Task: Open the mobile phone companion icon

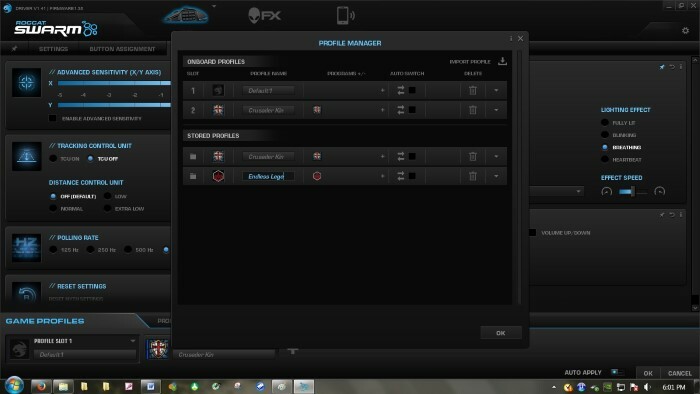Action: point(345,15)
